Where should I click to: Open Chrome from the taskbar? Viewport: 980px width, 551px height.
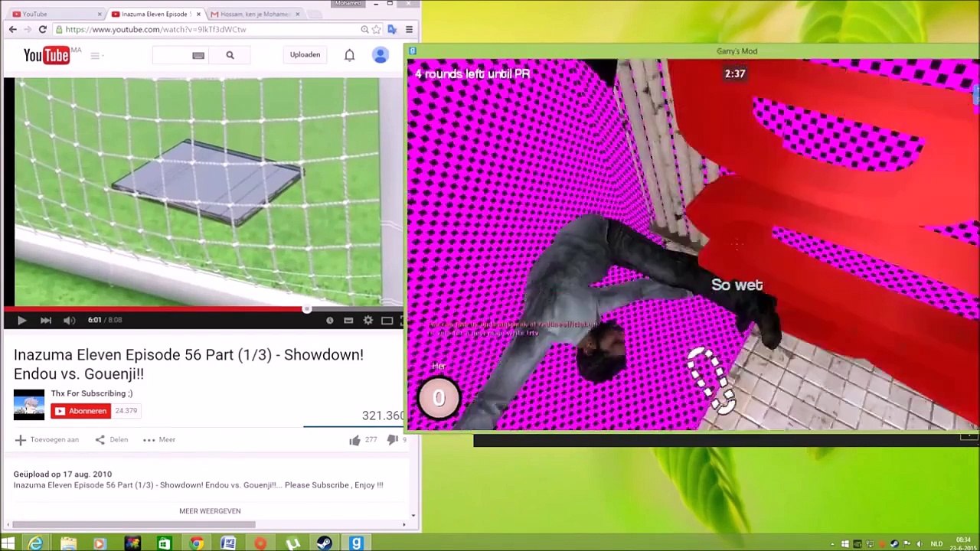click(x=197, y=543)
